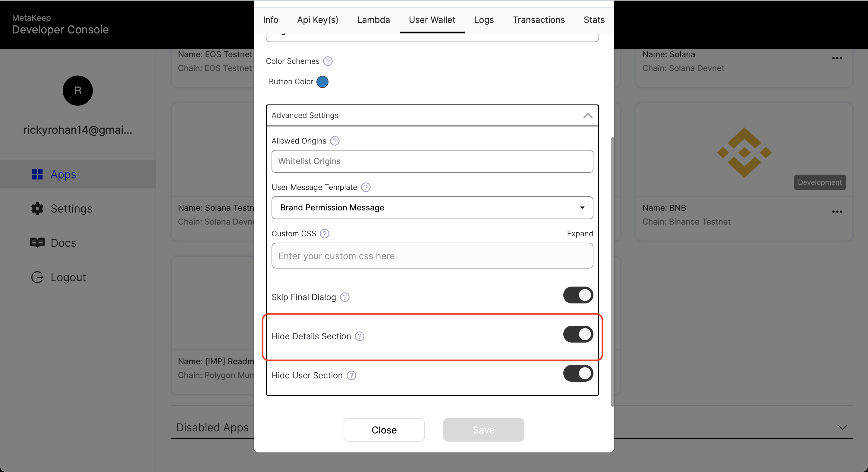The height and width of the screenshot is (472, 868).
Task: Click the help icon next to Allowed Origins
Action: coord(335,141)
